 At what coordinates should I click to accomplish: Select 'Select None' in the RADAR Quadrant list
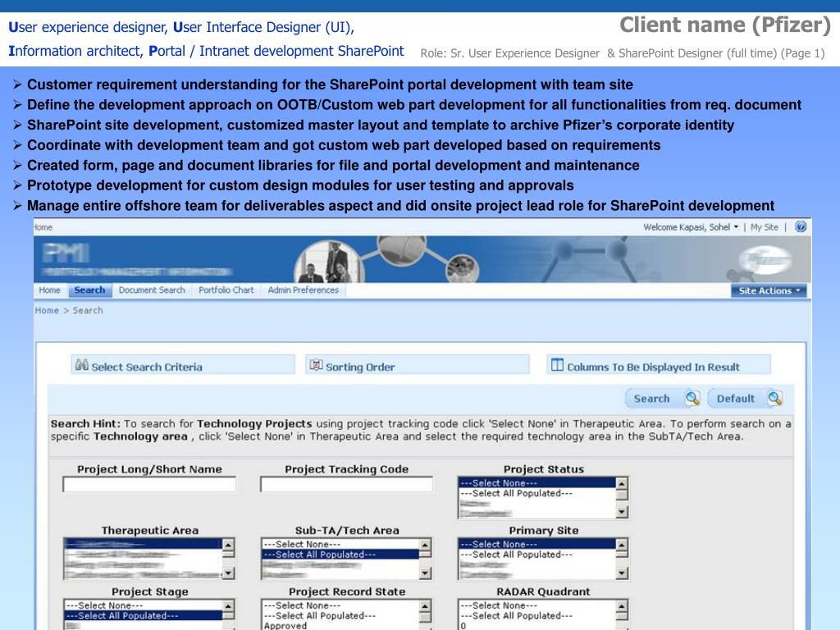[x=536, y=605]
